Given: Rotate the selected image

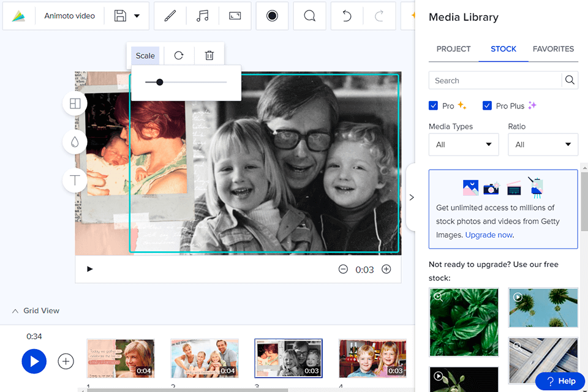Looking at the screenshot, I should point(179,56).
